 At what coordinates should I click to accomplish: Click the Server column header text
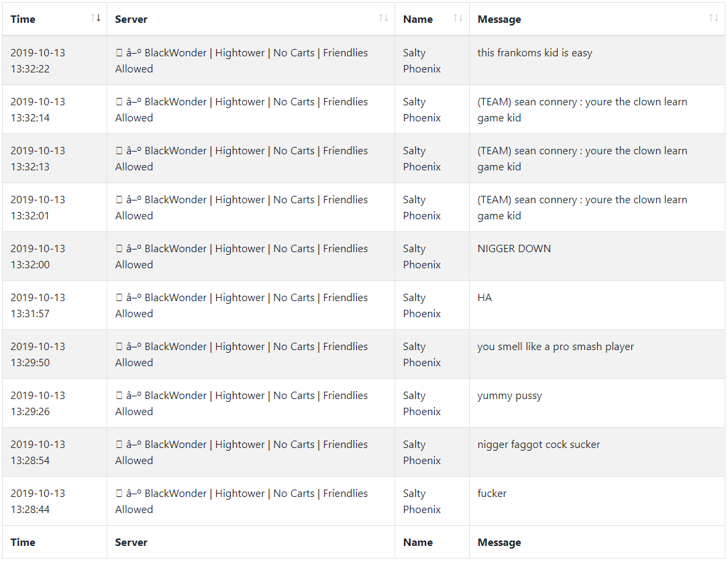coord(131,19)
